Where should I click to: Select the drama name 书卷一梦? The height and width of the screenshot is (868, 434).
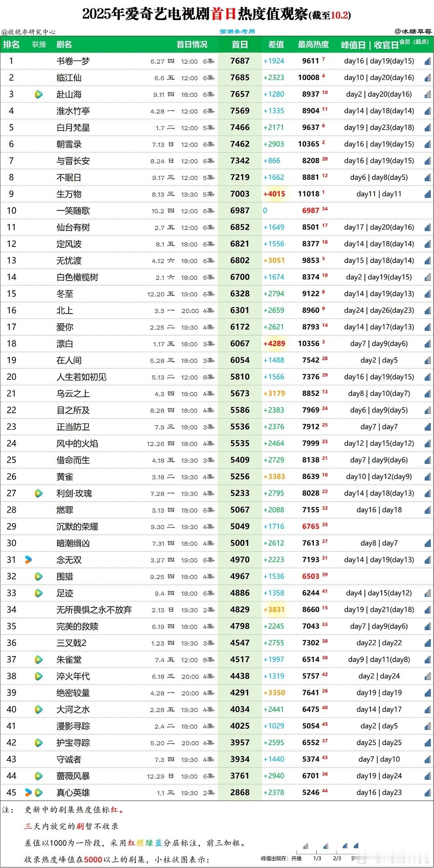tap(73, 61)
